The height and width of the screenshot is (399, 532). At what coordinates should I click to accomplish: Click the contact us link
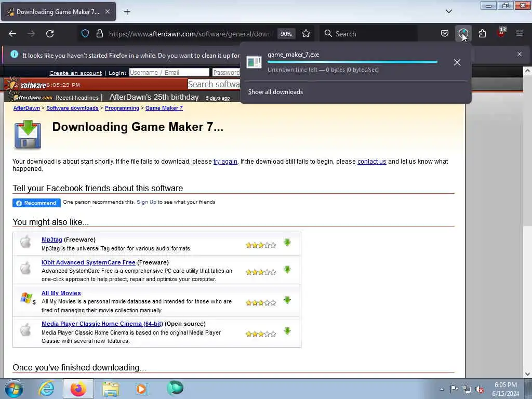pyautogui.click(x=371, y=162)
